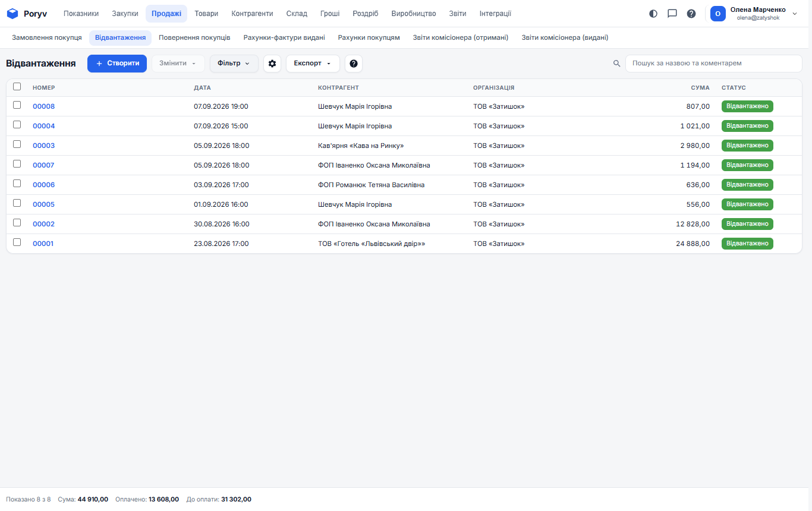Image resolution: width=812 pixels, height=511 pixels.
Task: Click the help question icon beside Експорт
Action: coord(354,64)
